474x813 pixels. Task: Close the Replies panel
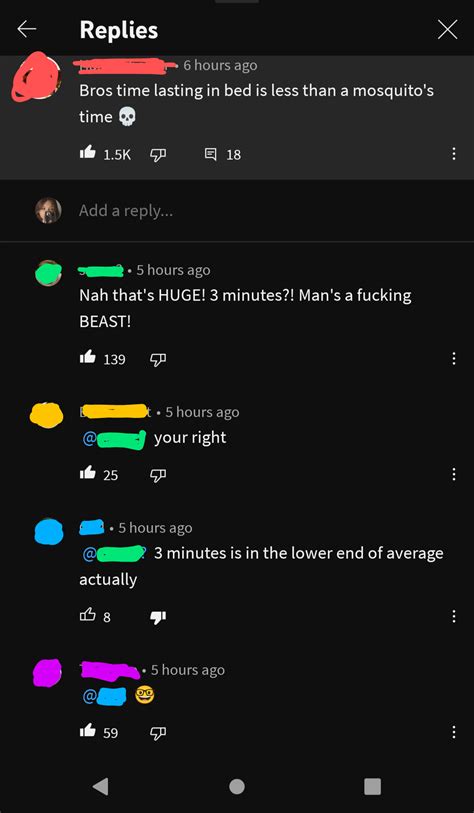447,30
